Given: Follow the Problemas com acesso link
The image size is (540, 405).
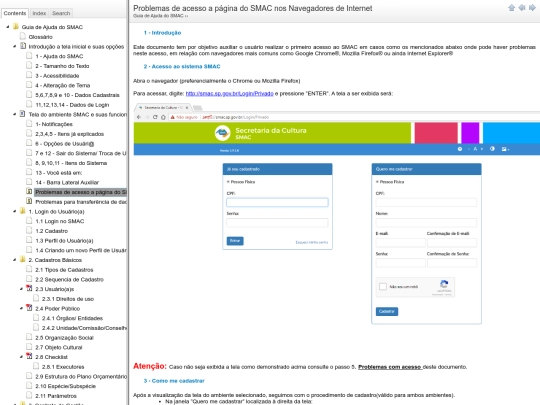Looking at the screenshot, I should (390, 367).
